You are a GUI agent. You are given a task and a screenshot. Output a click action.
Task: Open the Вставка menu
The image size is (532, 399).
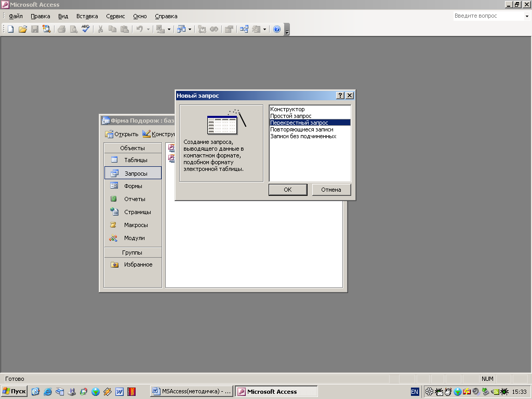[87, 16]
